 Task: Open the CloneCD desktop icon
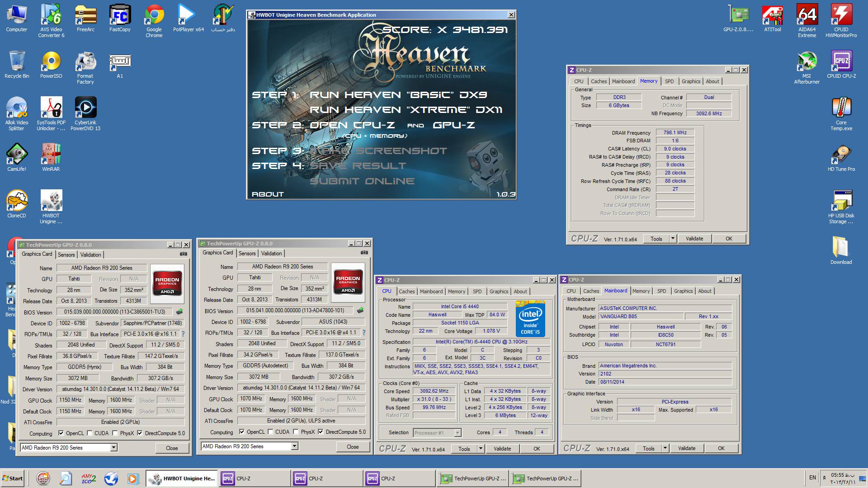point(17,204)
